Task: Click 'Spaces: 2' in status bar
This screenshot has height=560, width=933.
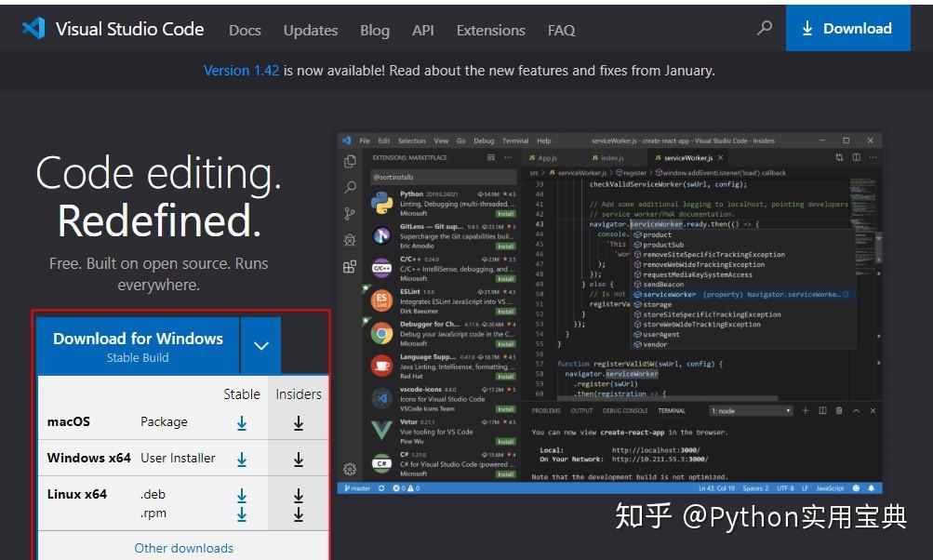Action: point(755,488)
